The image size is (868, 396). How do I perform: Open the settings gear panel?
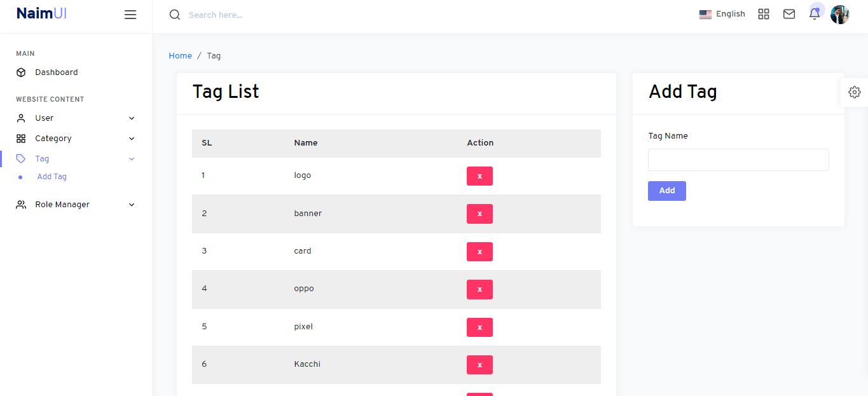tap(855, 92)
